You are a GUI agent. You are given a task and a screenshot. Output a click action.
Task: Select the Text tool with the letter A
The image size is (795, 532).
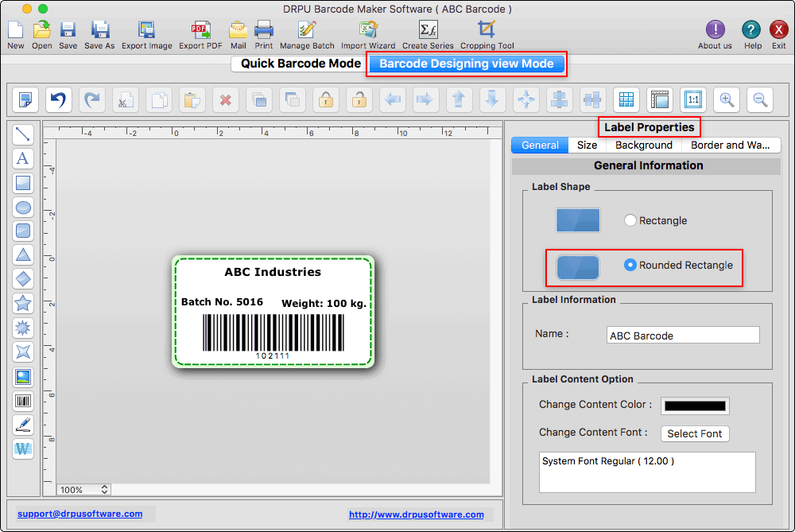23,159
